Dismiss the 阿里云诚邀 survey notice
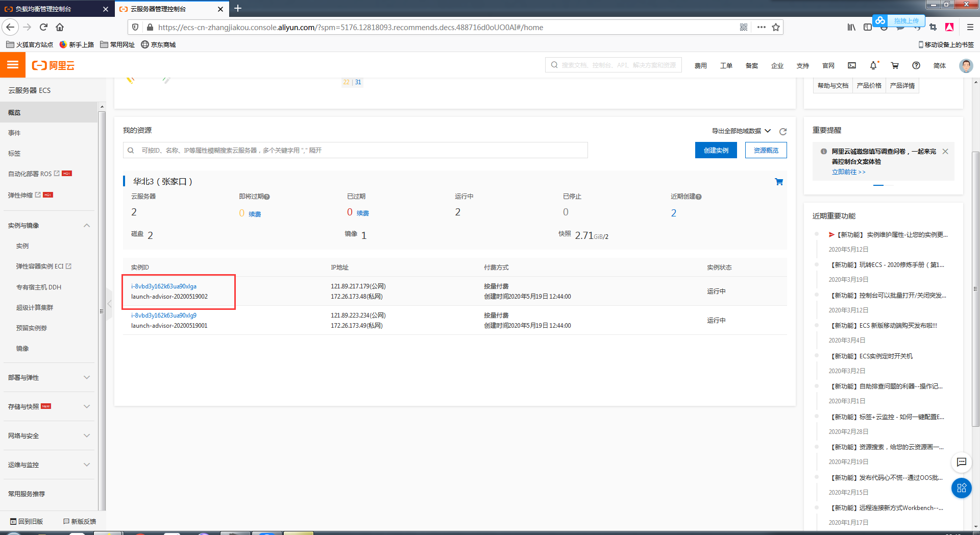Screen dimensions: 980x535 click(946, 152)
